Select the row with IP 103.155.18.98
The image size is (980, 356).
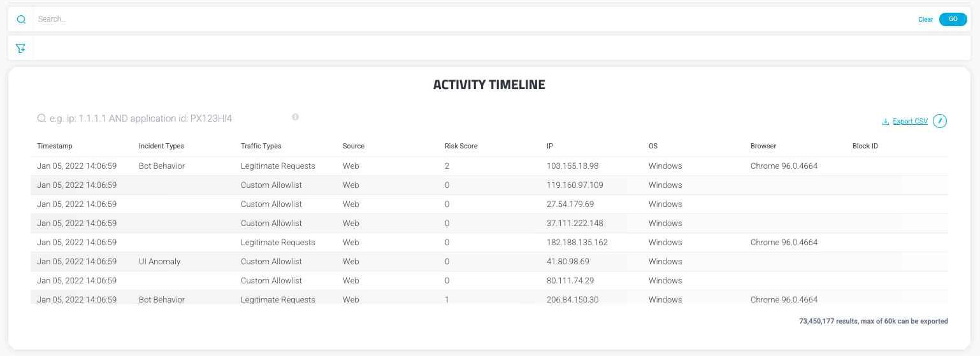click(x=572, y=166)
